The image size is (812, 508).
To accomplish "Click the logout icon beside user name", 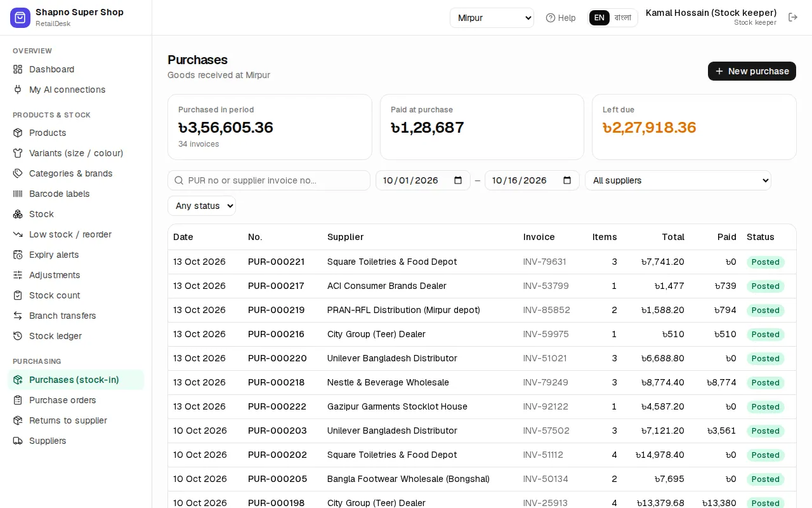I will click(793, 17).
